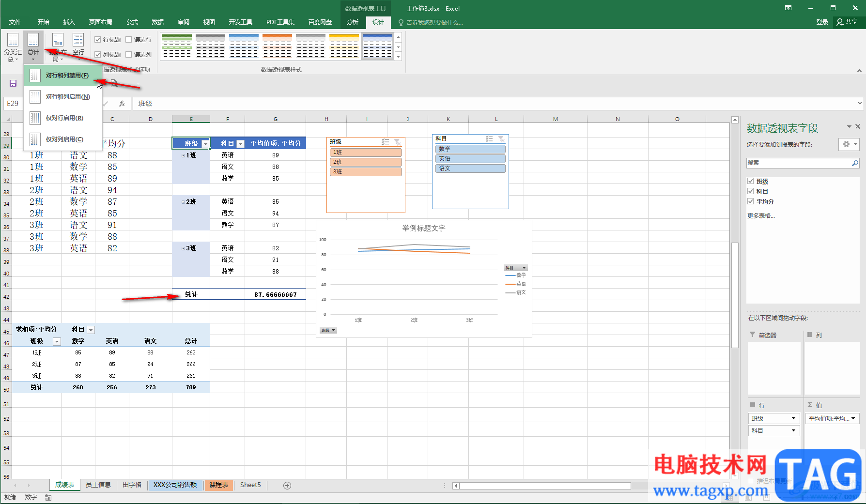Switch to the 员工信息 sheet tab

[98, 485]
